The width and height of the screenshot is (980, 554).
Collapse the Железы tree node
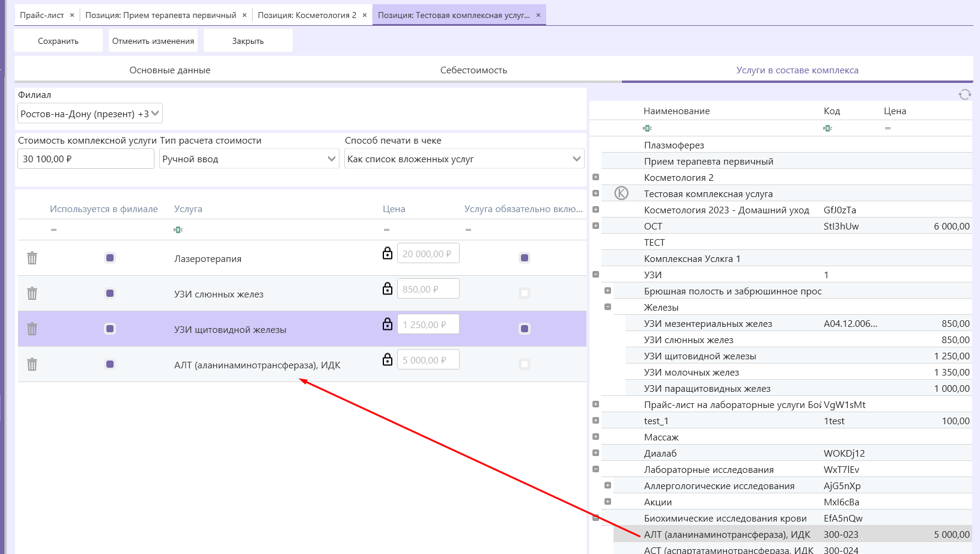click(x=607, y=307)
